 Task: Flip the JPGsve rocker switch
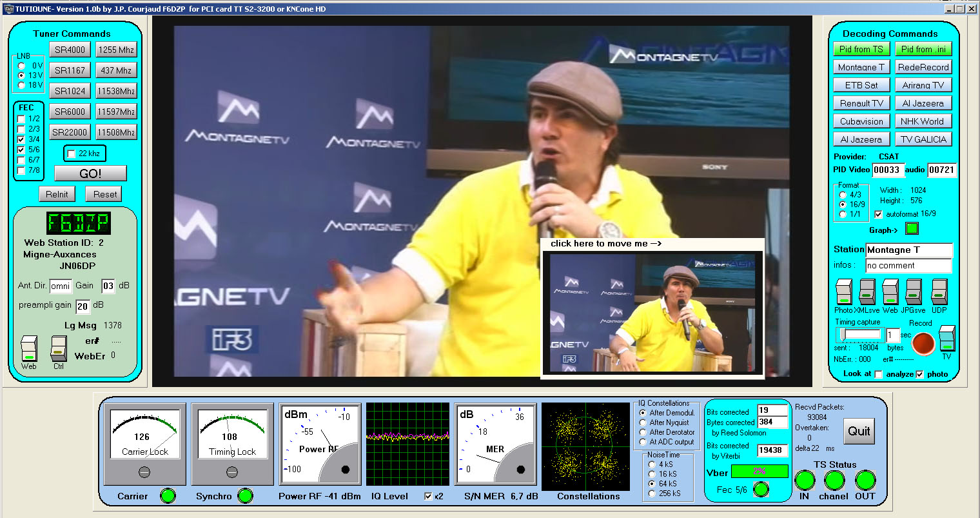point(914,292)
